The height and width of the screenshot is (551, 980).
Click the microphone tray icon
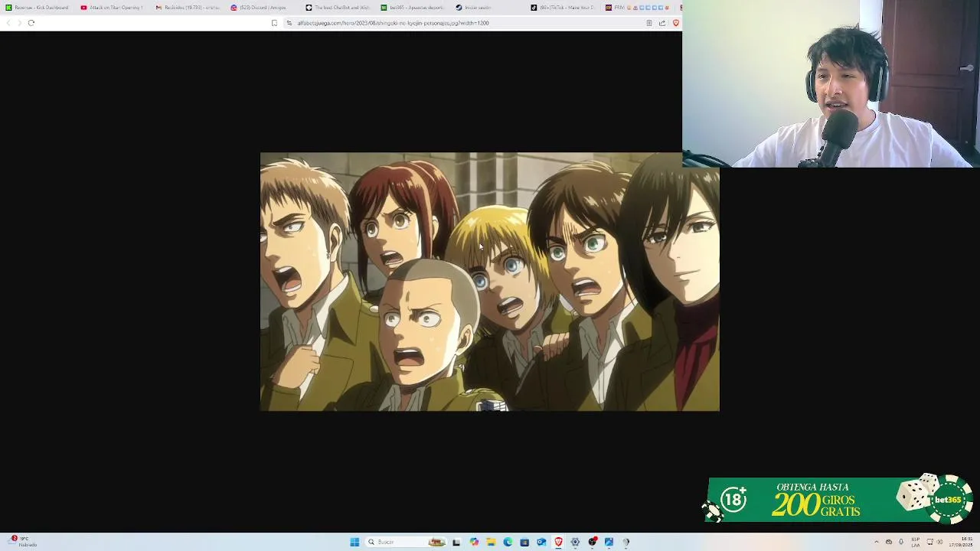[901, 542]
